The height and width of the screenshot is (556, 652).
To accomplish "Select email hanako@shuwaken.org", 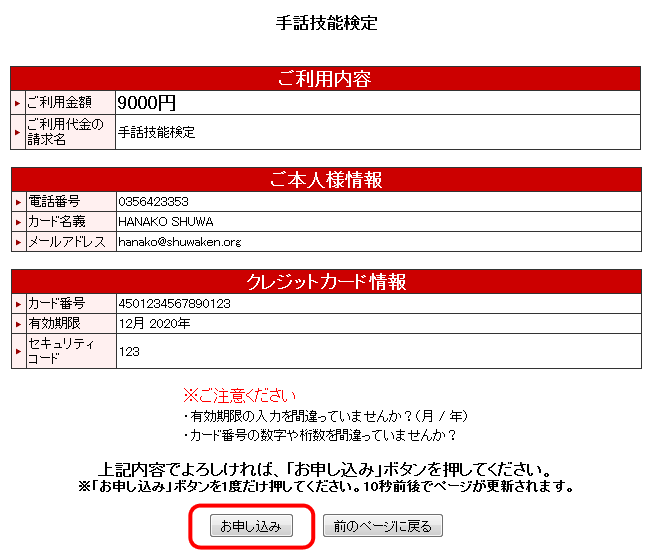I will (180, 242).
